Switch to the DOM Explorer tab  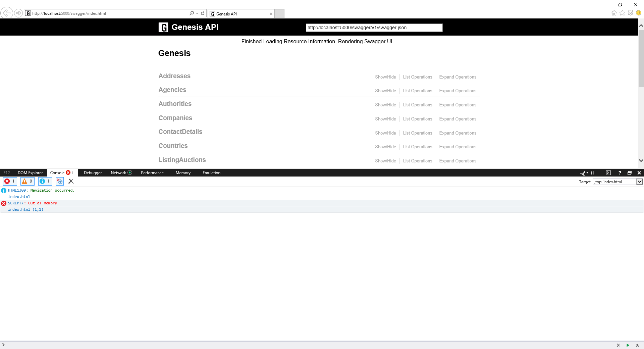(x=30, y=173)
